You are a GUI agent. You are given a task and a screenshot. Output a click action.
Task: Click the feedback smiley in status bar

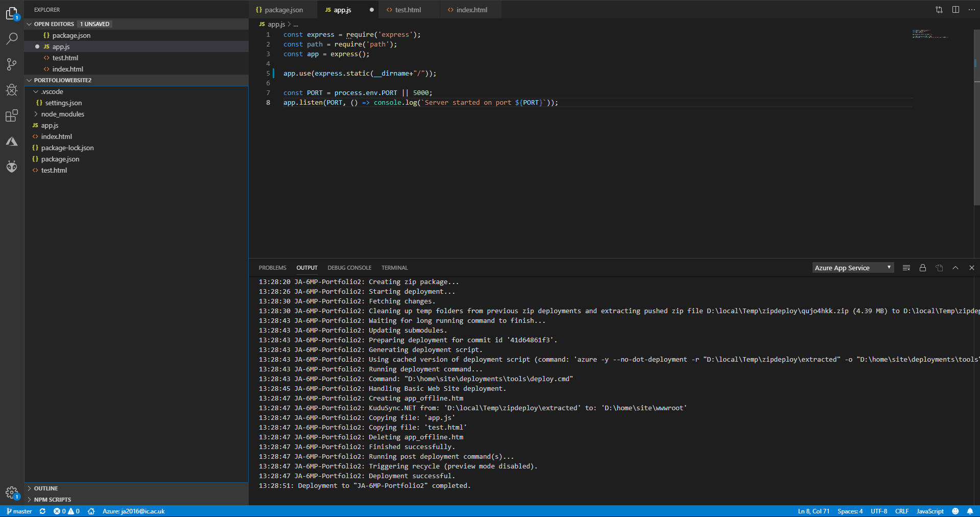coord(955,511)
